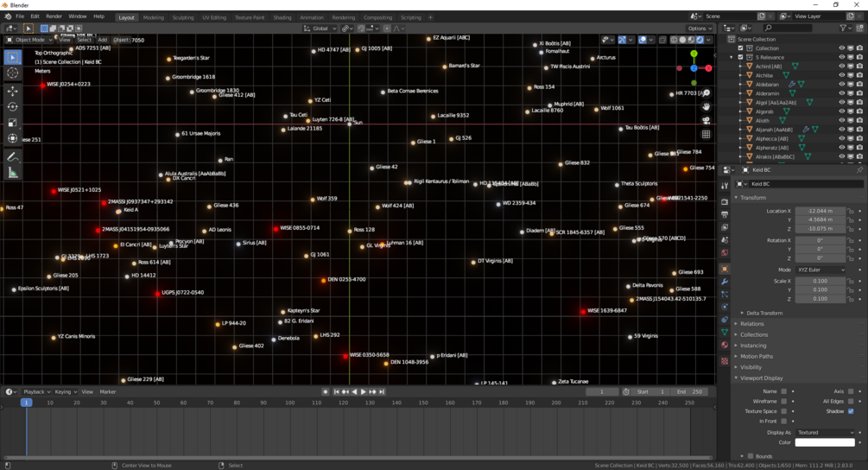Viewport: 868px width, 470px height.
Task: Open rotation Mode XYZ Euler dropdown
Action: (821, 270)
